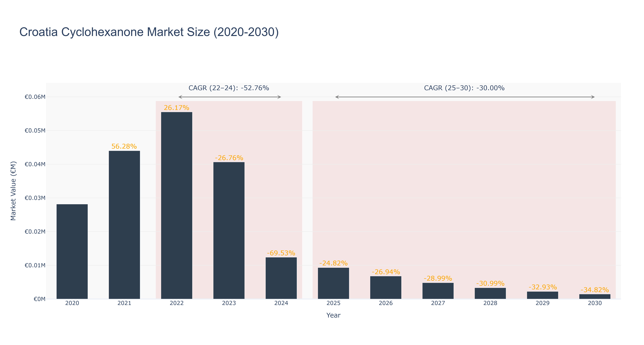Click the '€0.05M' y-axis tick label

pyautogui.click(x=35, y=131)
